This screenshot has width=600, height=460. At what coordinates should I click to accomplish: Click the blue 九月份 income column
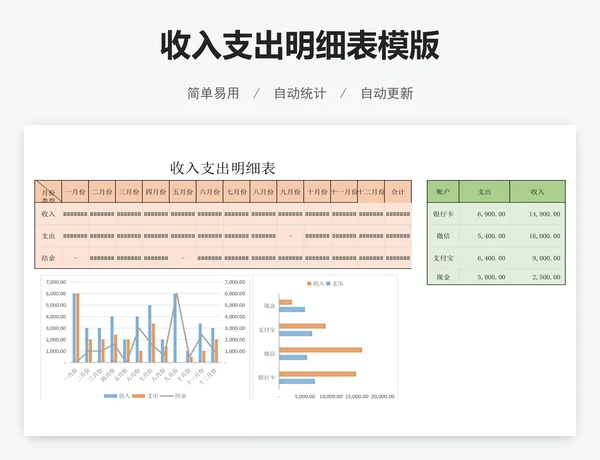[x=175, y=328]
